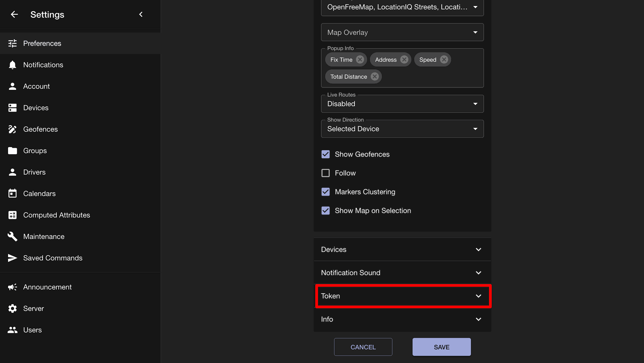Click the Notifications bell icon
644x363 pixels.
point(12,65)
